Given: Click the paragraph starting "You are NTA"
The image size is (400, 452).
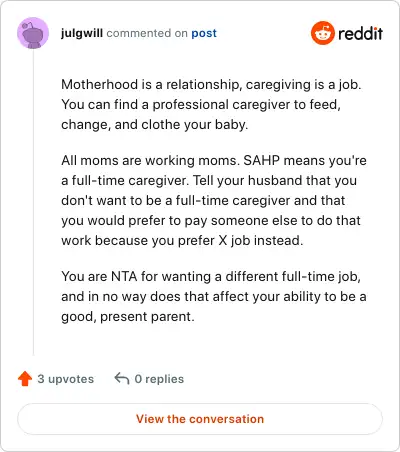Looking at the screenshot, I should coord(214,296).
